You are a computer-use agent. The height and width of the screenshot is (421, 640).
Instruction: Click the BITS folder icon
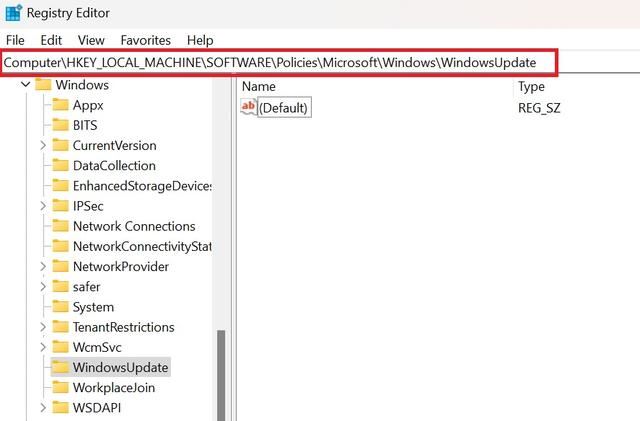tap(61, 125)
